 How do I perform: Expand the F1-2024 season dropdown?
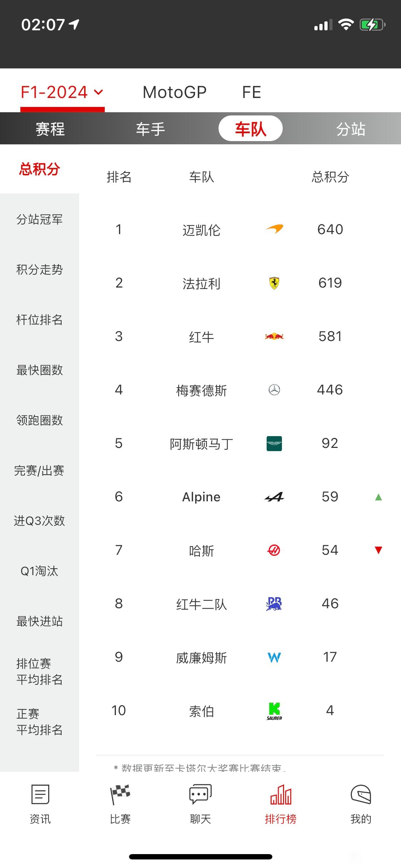pyautogui.click(x=62, y=92)
